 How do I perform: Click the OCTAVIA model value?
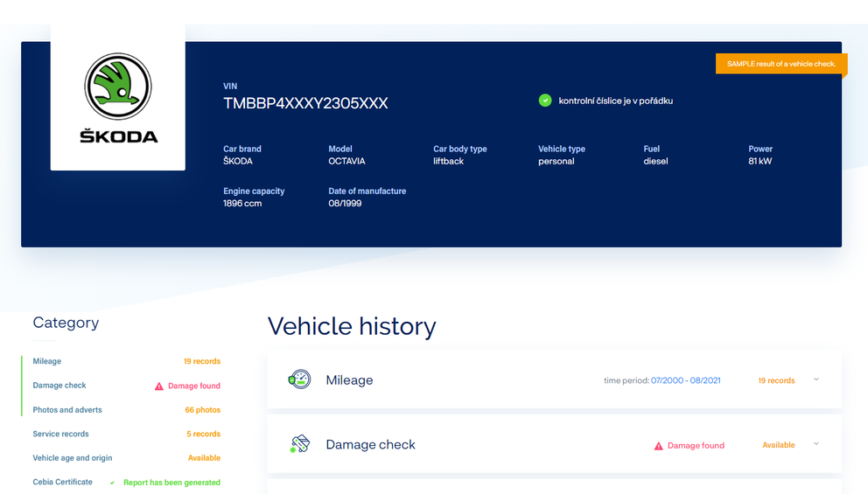point(346,161)
